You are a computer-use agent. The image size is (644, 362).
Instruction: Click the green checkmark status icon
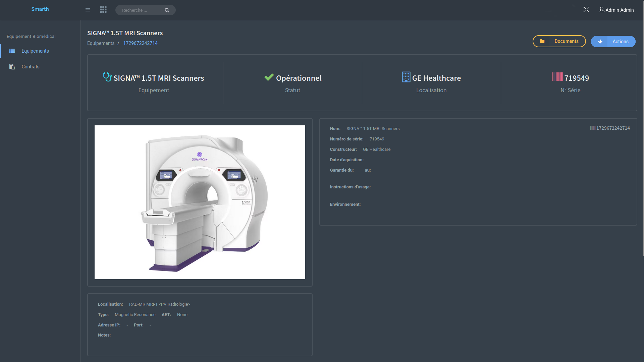pyautogui.click(x=269, y=77)
